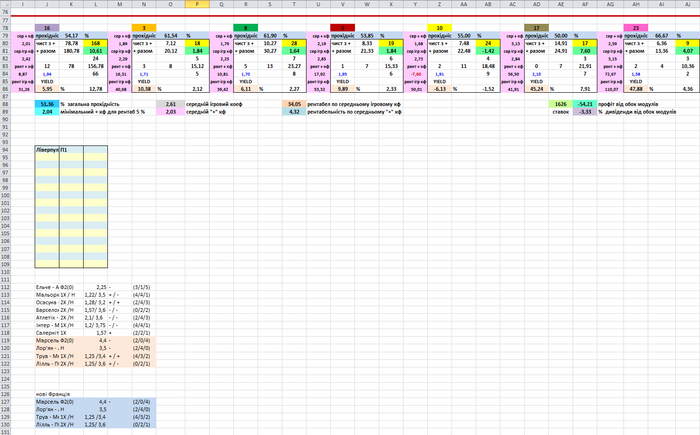Click the label 'профіт від обох модулів'
This screenshot has width=700, height=435.
point(628,104)
